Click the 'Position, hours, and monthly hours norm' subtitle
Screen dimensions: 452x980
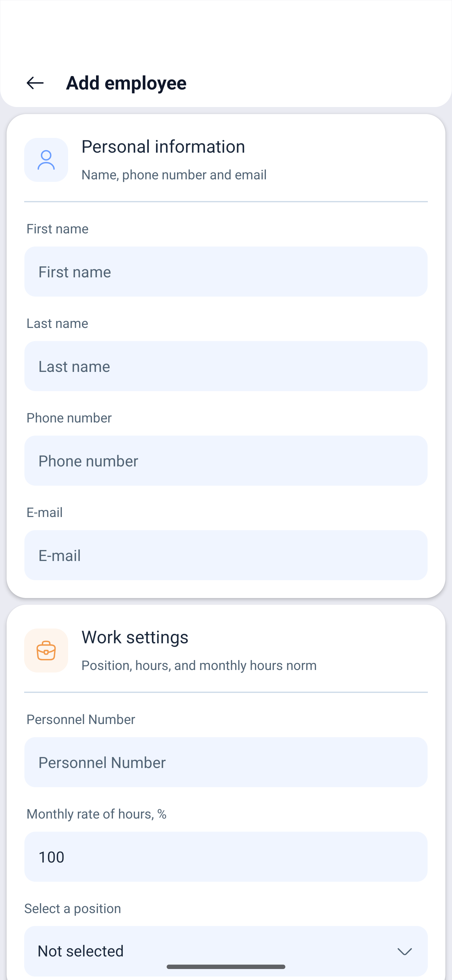tap(199, 665)
